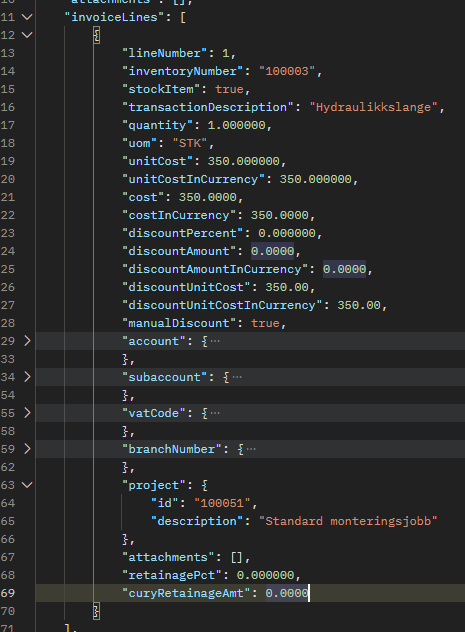Collapse the object fold arrow on line 12

27,35
